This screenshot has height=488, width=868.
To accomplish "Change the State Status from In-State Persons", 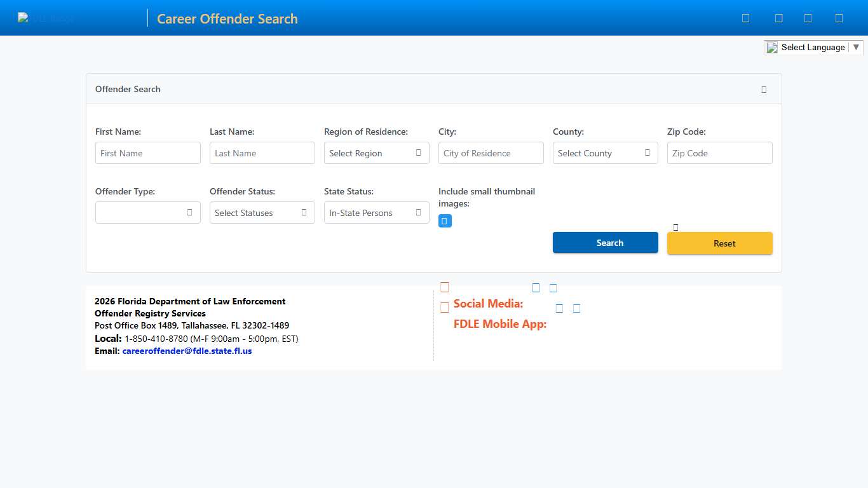I will 376,213.
